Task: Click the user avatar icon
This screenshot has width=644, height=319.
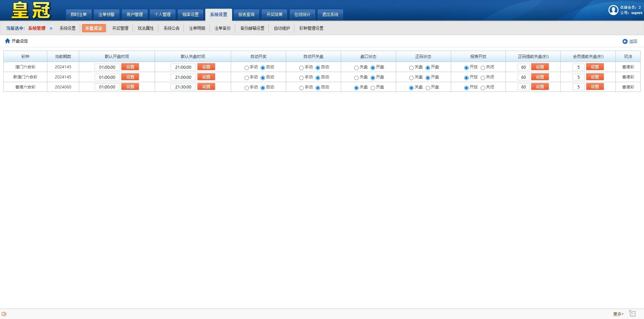Action: pyautogui.click(x=613, y=10)
